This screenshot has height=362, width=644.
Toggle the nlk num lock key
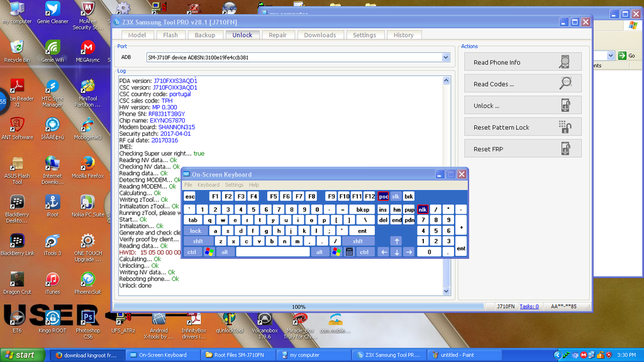click(423, 209)
